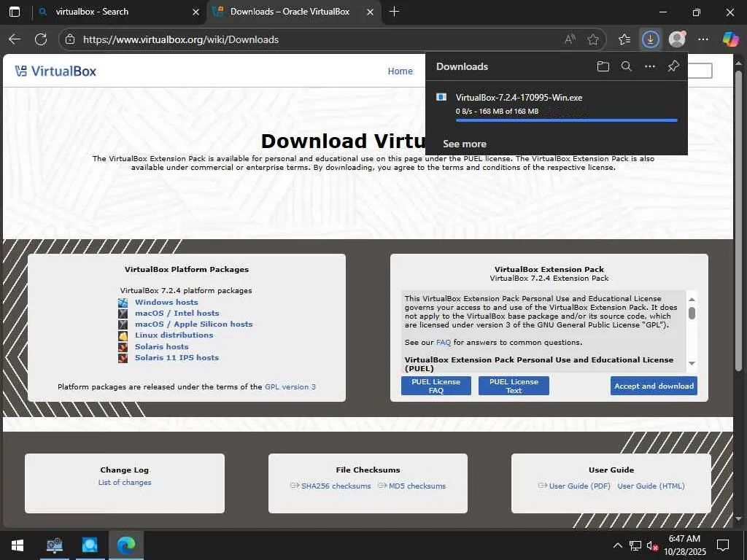Open the Solaris 11 IPS hosts link
747x560 pixels.
tap(177, 357)
